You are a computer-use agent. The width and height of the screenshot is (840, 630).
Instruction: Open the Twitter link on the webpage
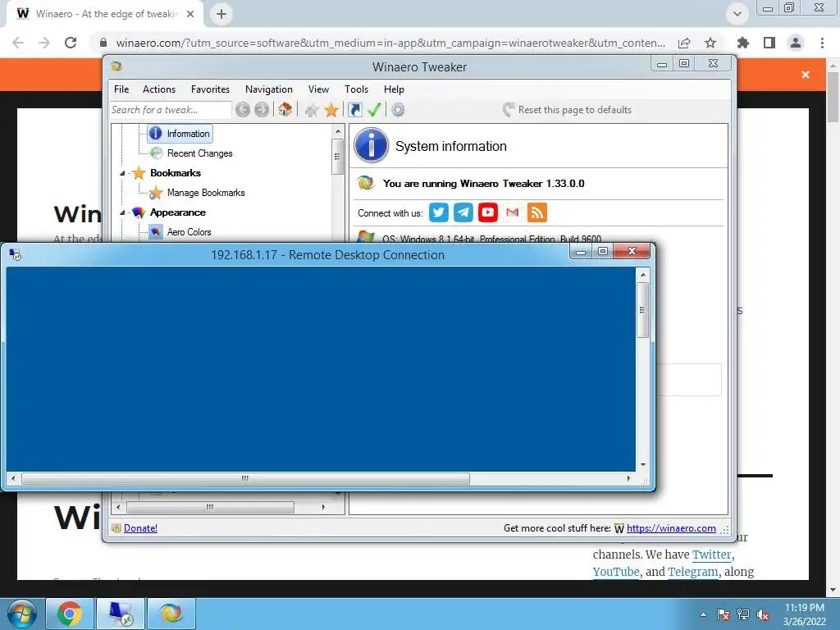[711, 555]
